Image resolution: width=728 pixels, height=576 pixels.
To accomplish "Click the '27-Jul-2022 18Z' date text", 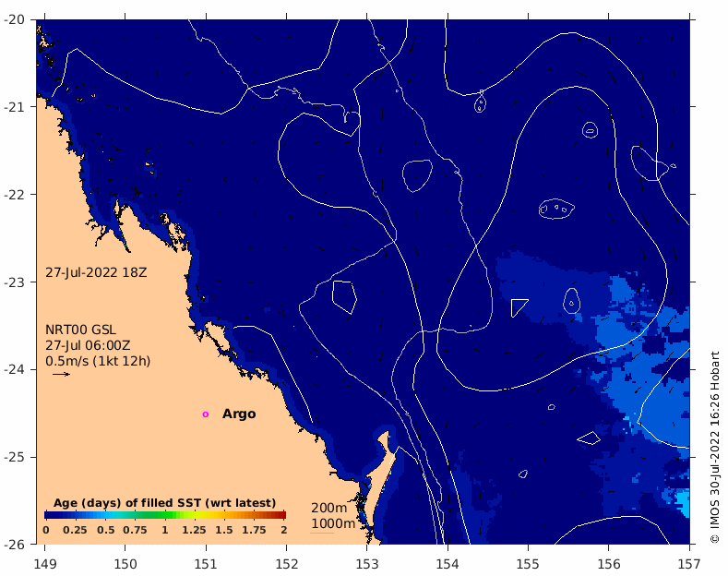I will coord(96,272).
